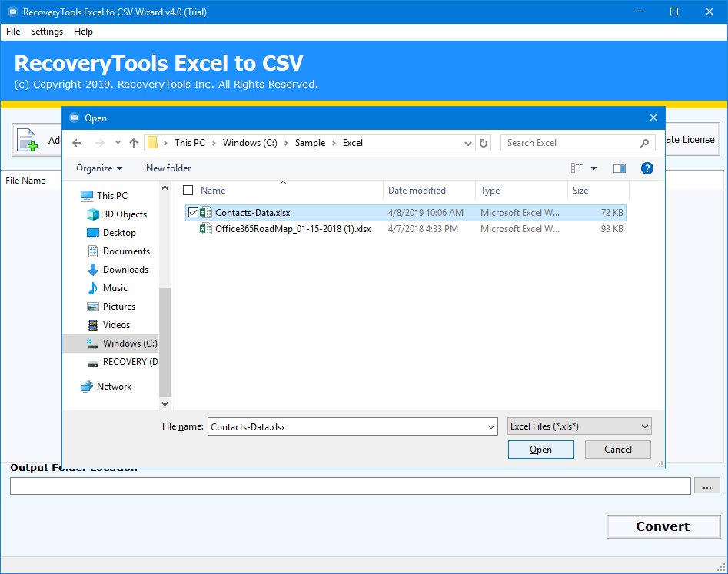Screen dimensions: 728x574
Task: Select the RECOVERY drive in sidebar
Action: pyautogui.click(x=122, y=362)
